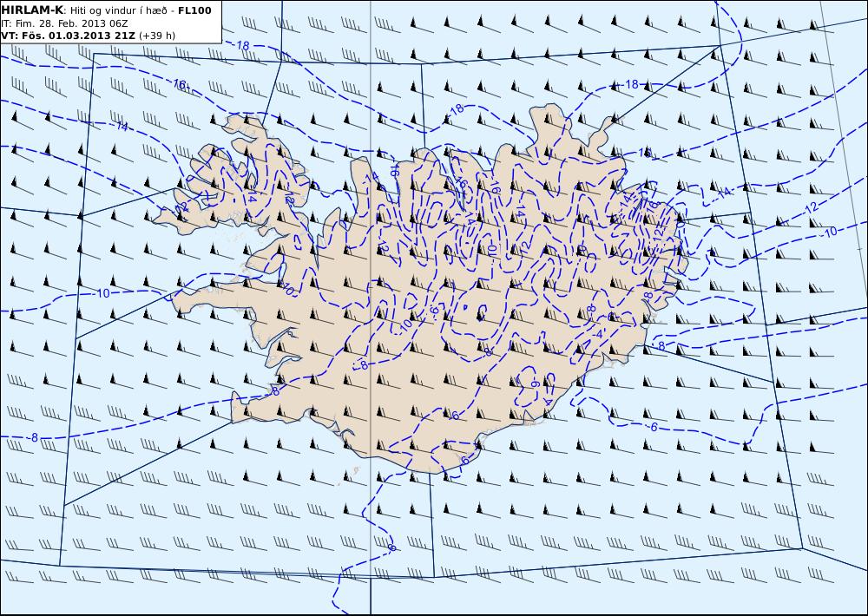Click the -6 contour label over the southeast sea
Screen dimensions: 868x616
[x=652, y=427]
